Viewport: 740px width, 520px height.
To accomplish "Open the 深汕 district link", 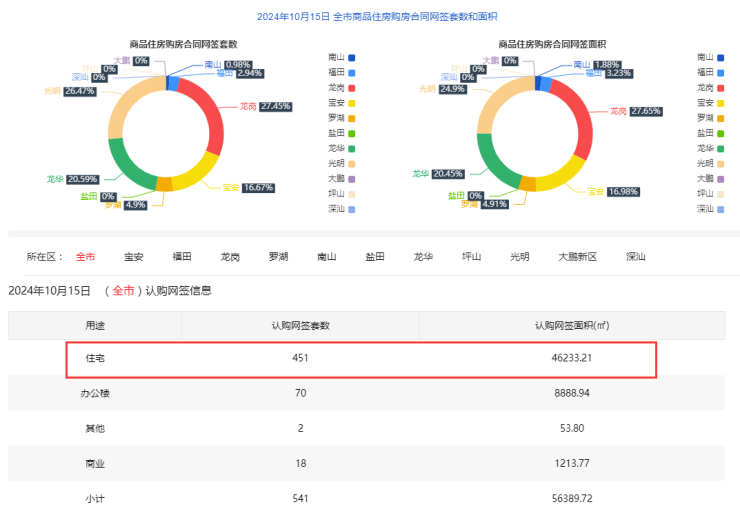I will (x=635, y=257).
